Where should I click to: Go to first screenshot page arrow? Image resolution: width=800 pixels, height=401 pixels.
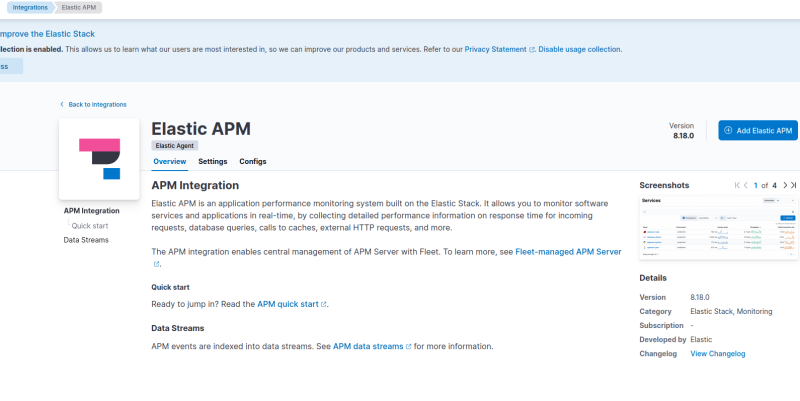coord(739,185)
